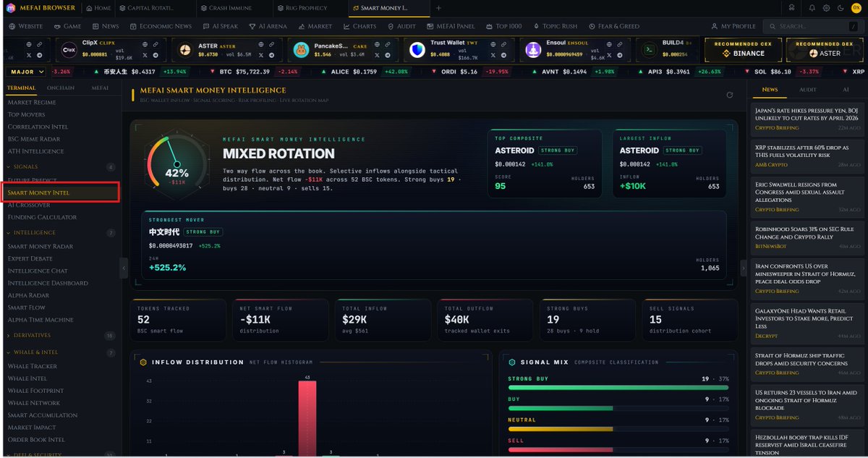
Task: Open the butterfly extension icon in title bar
Action: click(792, 8)
